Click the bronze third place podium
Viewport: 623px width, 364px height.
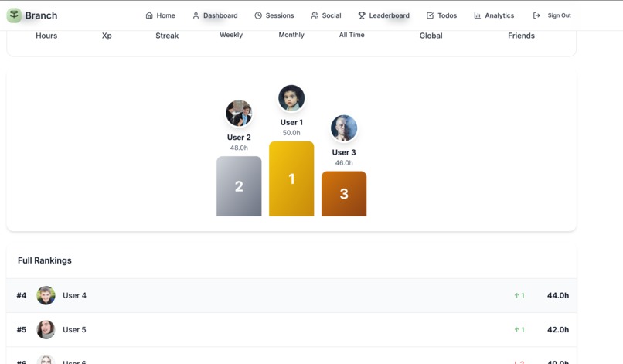tap(344, 194)
